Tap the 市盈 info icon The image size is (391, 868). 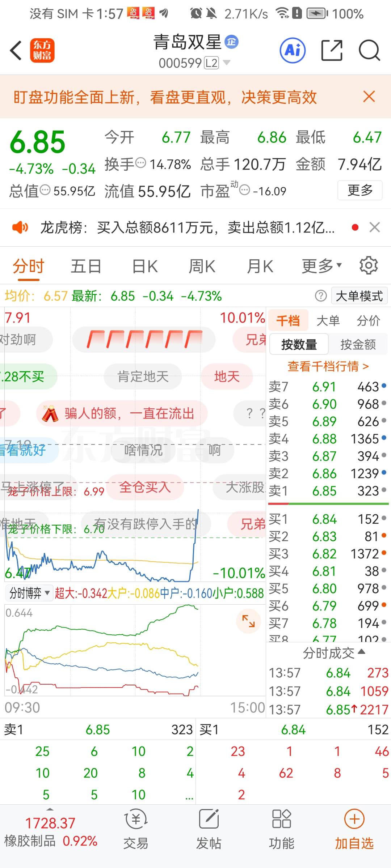tap(245, 190)
